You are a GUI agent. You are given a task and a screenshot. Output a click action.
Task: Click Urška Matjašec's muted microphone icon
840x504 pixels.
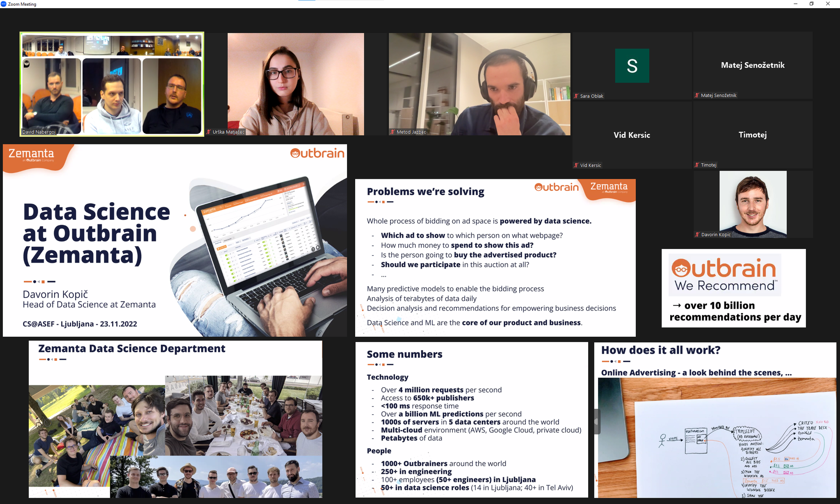(x=209, y=132)
